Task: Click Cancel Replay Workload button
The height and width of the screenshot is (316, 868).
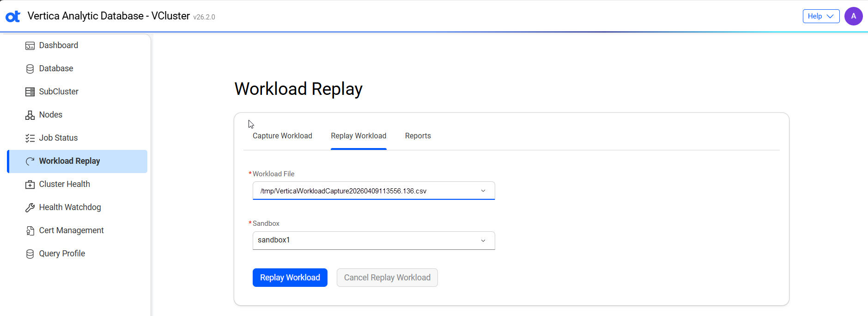Action: click(x=387, y=278)
